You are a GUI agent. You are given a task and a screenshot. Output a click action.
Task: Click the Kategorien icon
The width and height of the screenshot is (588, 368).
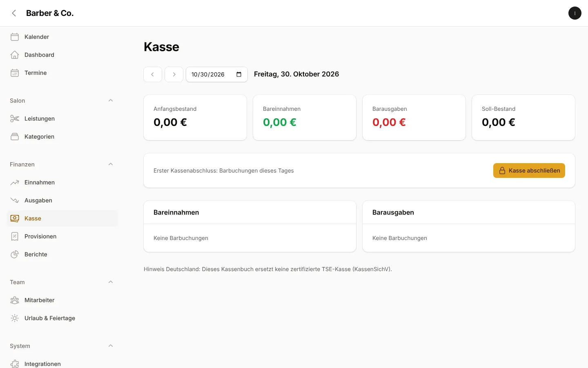click(15, 137)
